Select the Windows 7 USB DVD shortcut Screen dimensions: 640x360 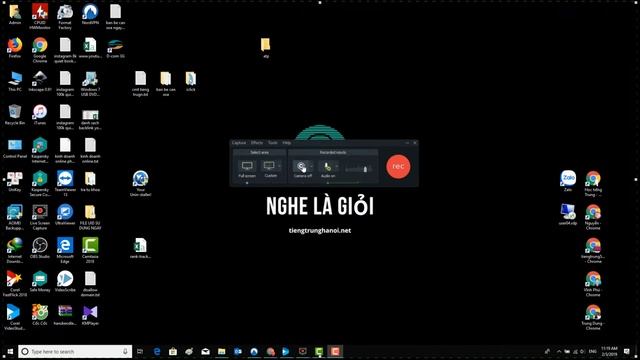click(x=90, y=83)
